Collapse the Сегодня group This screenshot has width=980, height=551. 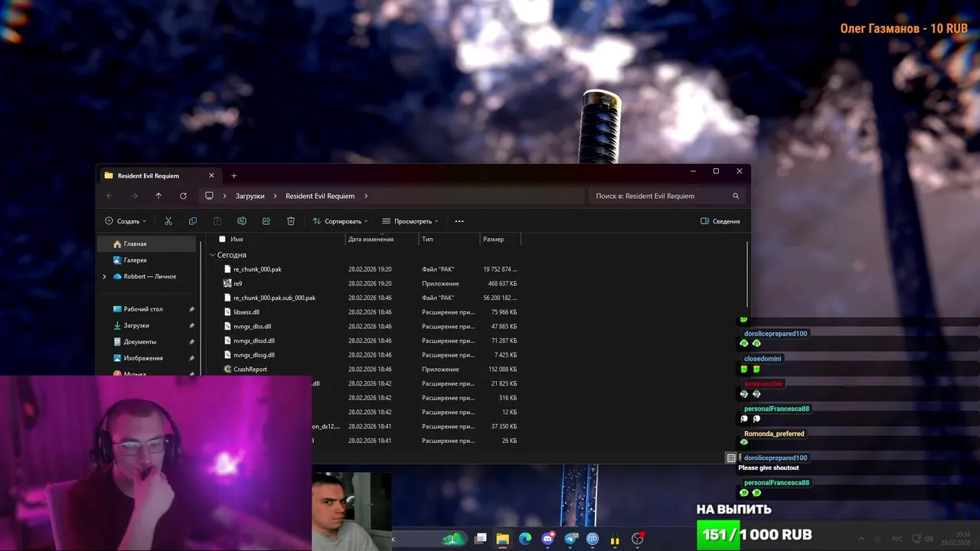coord(213,255)
